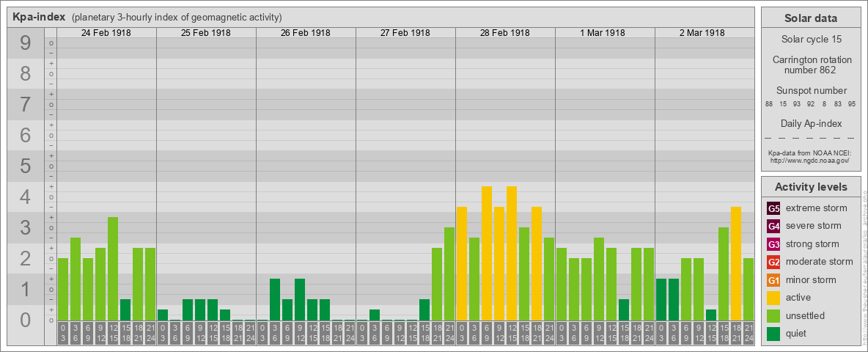Click the 28 Feb 0-3 yellow bar
The width and height of the screenshot is (868, 352).
[x=462, y=263]
